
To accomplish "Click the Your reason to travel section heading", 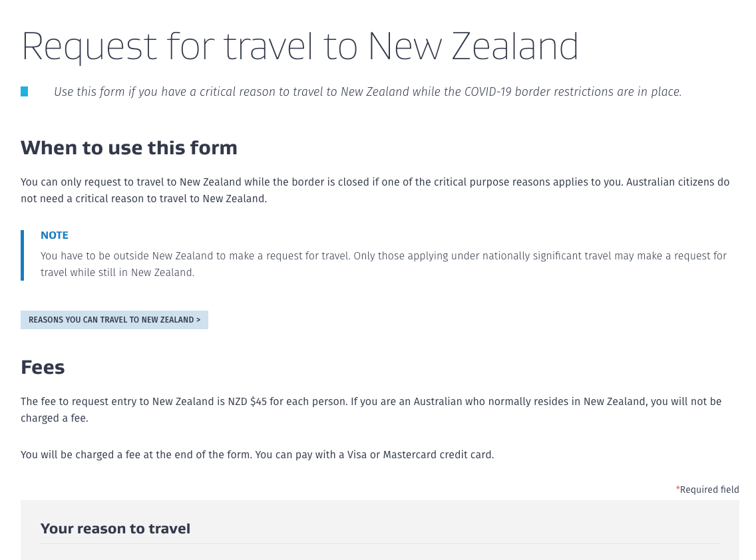I will [x=115, y=529].
